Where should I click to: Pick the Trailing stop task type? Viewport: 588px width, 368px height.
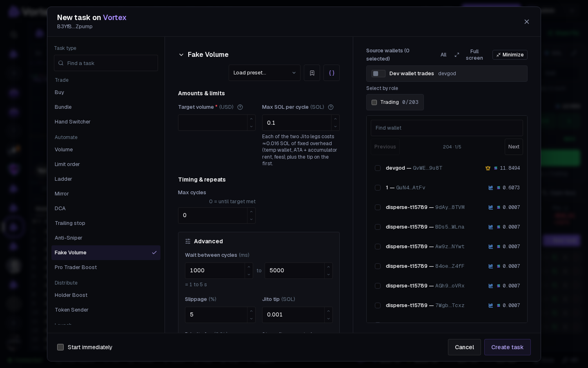coord(106,223)
